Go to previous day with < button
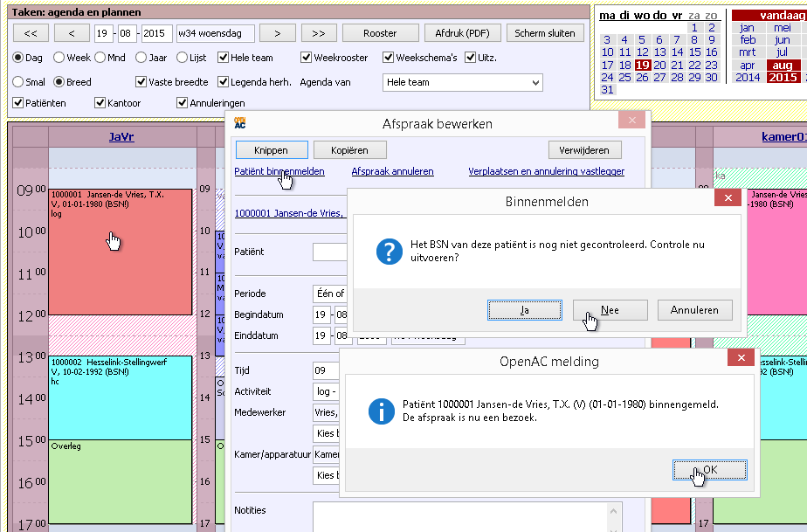The width and height of the screenshot is (807, 532). click(x=72, y=33)
